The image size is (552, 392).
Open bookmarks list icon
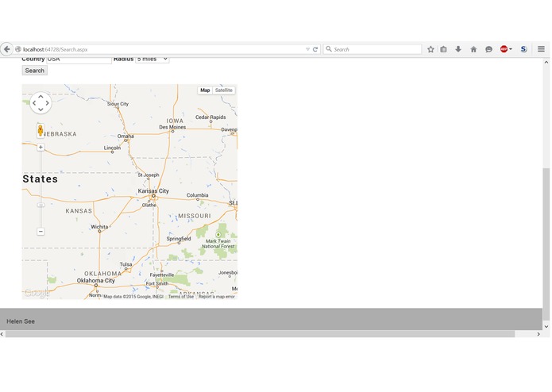443,49
